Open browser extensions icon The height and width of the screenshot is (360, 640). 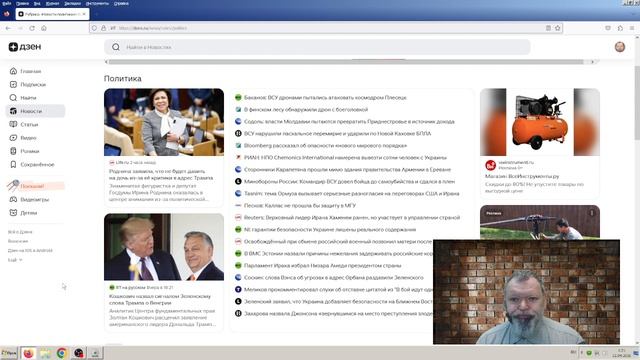click(620, 28)
